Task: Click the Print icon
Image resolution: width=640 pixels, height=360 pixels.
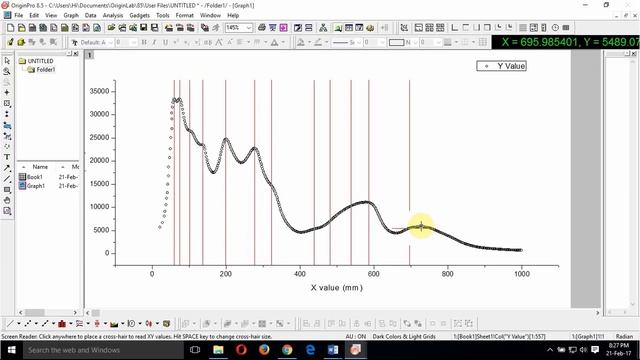Action: click(262, 28)
